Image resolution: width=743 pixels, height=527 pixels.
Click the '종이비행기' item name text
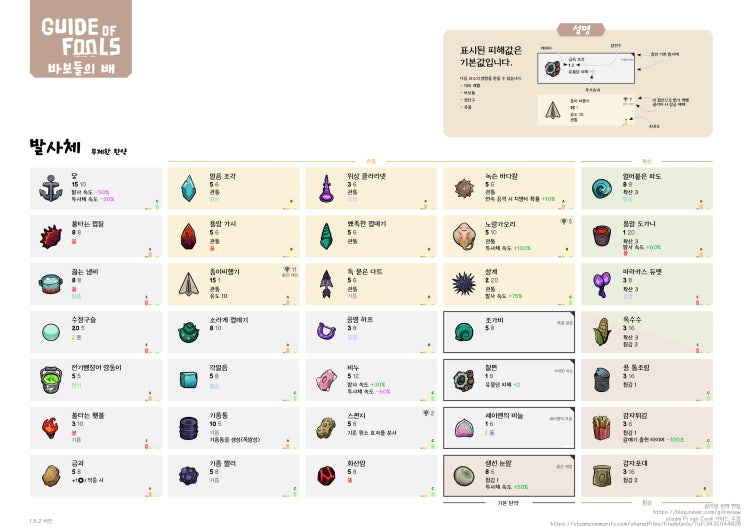pyautogui.click(x=224, y=272)
